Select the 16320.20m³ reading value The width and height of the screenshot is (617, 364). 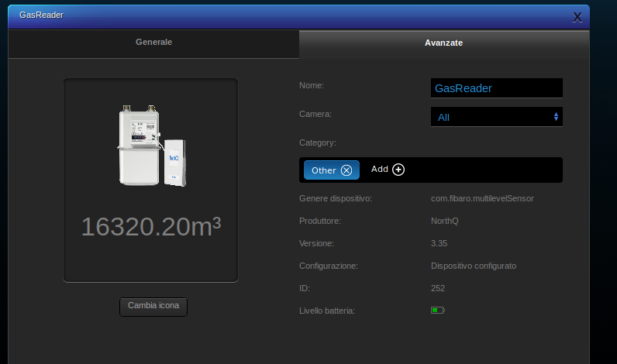point(151,227)
